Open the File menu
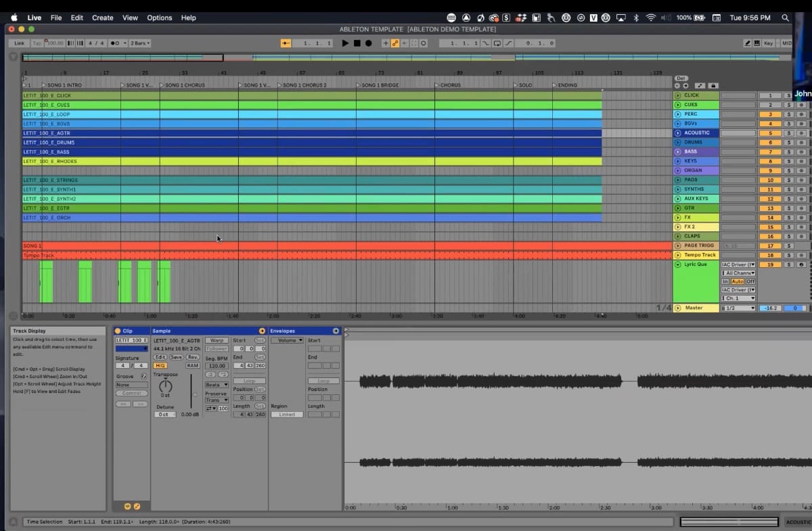 point(56,18)
